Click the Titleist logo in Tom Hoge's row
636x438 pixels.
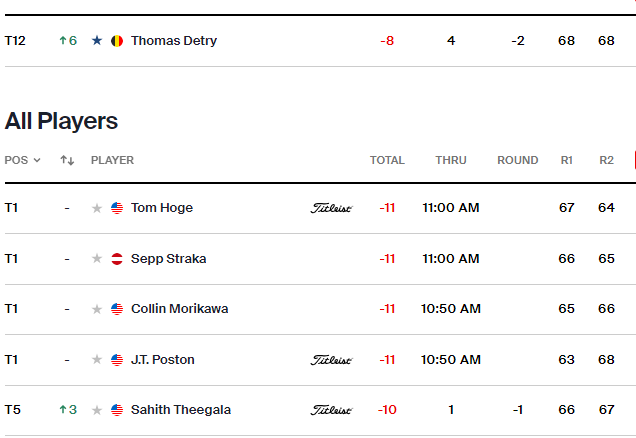tap(331, 208)
